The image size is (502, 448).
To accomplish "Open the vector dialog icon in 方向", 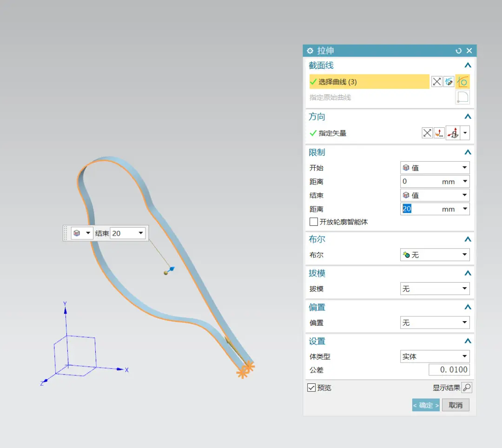I will 439,133.
